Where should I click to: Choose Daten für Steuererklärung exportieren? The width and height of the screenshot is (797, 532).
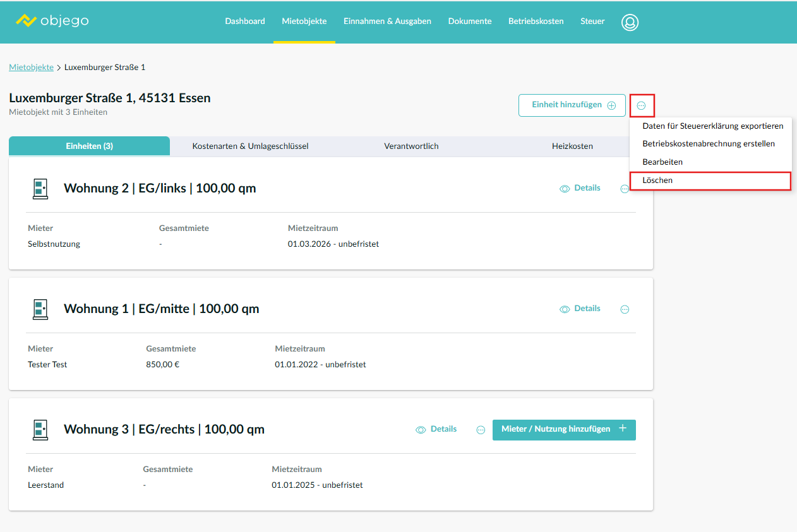click(712, 126)
